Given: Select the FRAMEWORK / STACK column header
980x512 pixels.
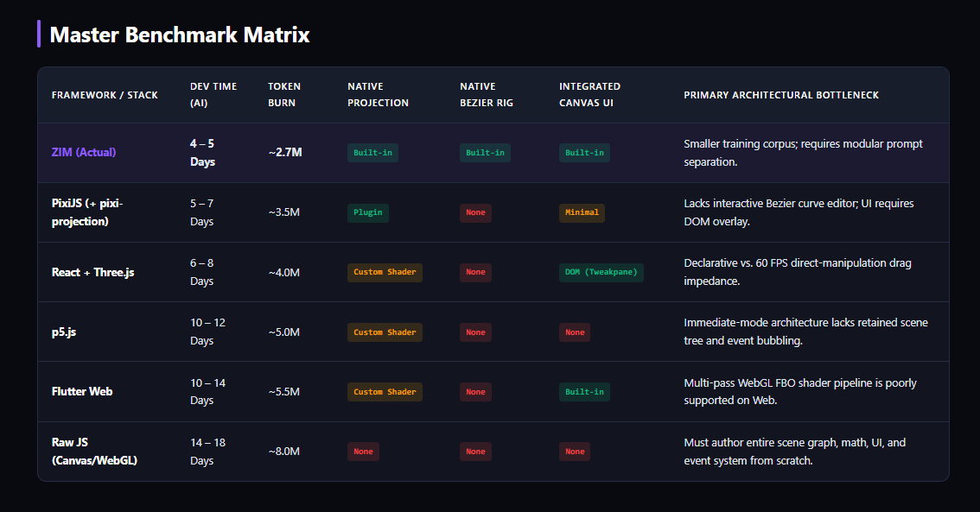Looking at the screenshot, I should [x=105, y=95].
